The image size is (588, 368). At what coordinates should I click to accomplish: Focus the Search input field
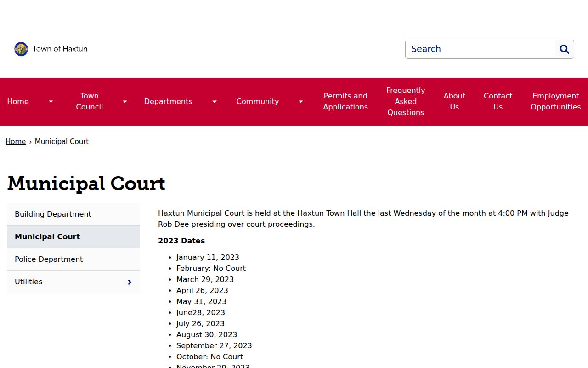(x=481, y=49)
